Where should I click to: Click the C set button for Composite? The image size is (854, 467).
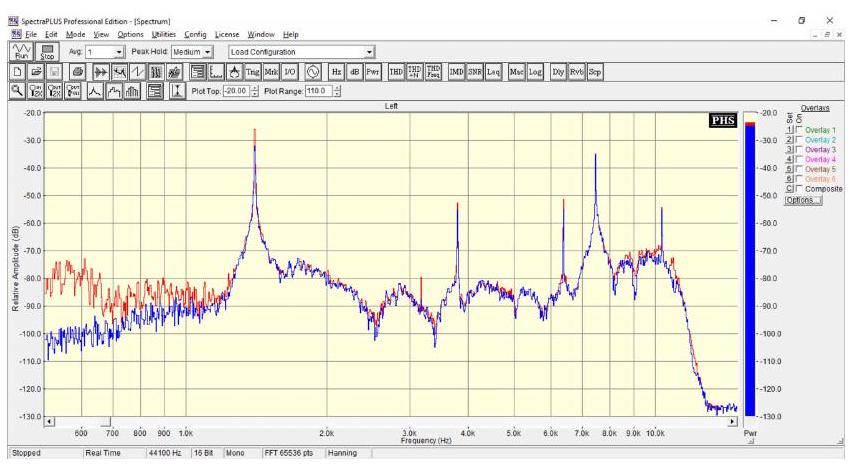tap(789, 189)
